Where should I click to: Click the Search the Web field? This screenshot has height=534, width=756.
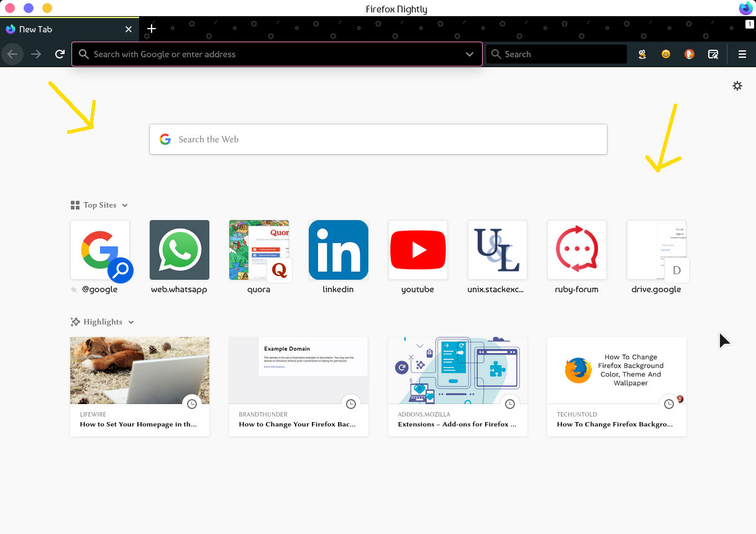378,139
